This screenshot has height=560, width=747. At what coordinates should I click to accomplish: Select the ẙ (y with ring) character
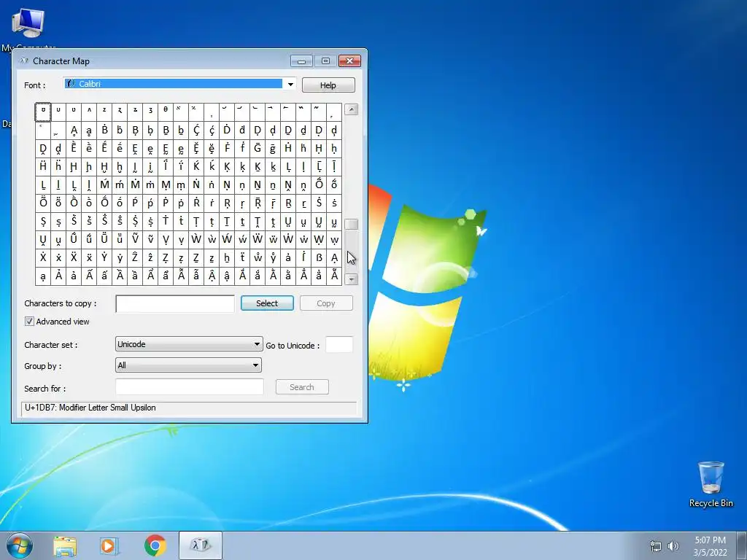point(273,257)
